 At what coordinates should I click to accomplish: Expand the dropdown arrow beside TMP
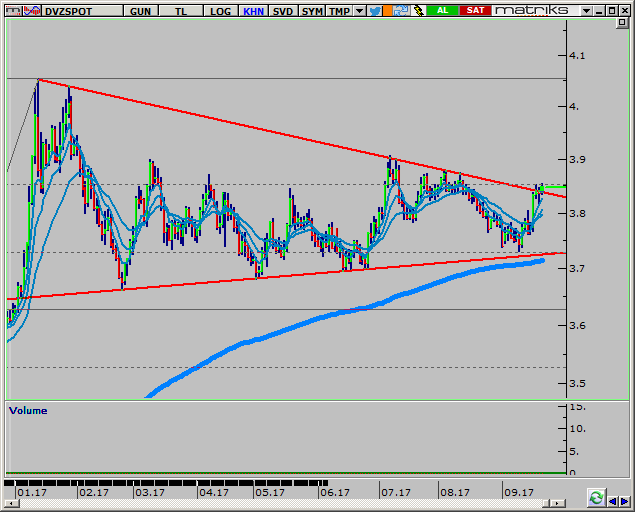(x=359, y=11)
